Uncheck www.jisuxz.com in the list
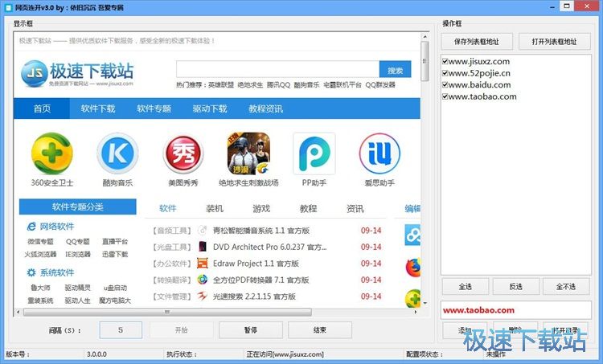 point(445,61)
